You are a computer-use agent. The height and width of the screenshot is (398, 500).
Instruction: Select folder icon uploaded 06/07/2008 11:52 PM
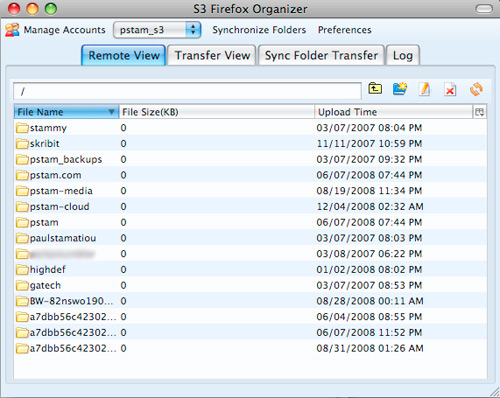[22, 333]
